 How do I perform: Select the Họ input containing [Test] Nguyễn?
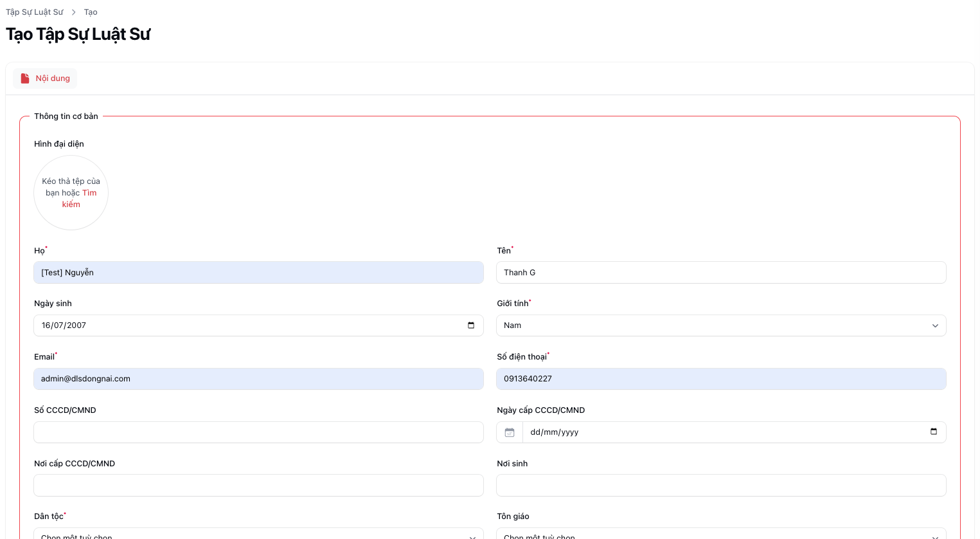[258, 272]
